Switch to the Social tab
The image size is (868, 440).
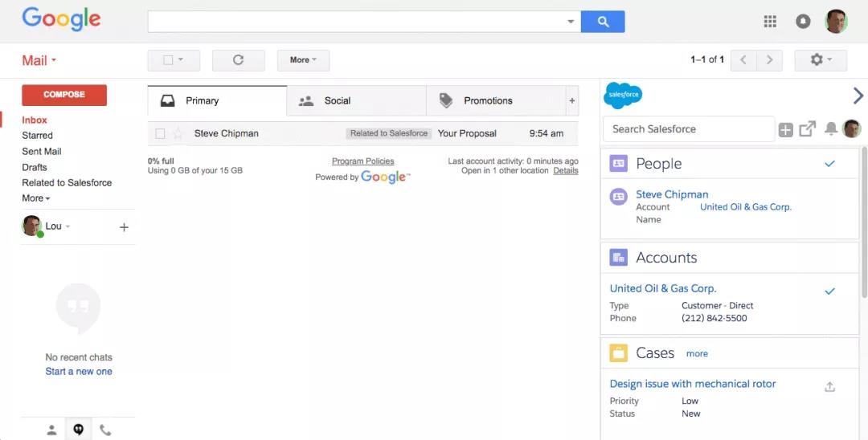tap(337, 101)
